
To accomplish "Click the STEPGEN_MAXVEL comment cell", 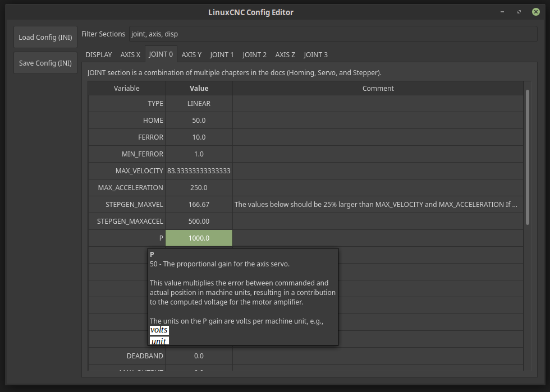I will [x=378, y=205].
